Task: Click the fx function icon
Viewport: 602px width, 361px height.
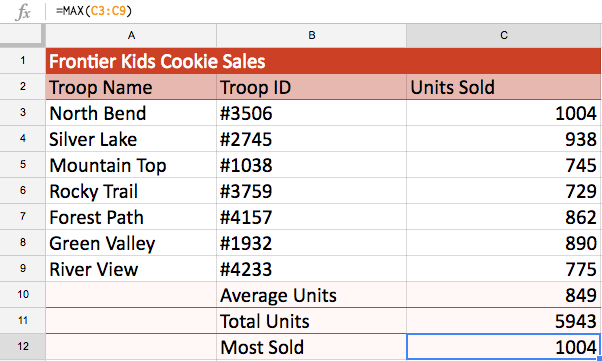Action: coord(23,12)
